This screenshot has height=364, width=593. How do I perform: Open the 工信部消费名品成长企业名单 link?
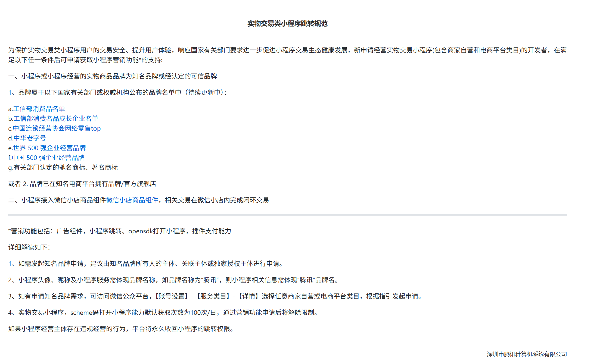(56, 119)
